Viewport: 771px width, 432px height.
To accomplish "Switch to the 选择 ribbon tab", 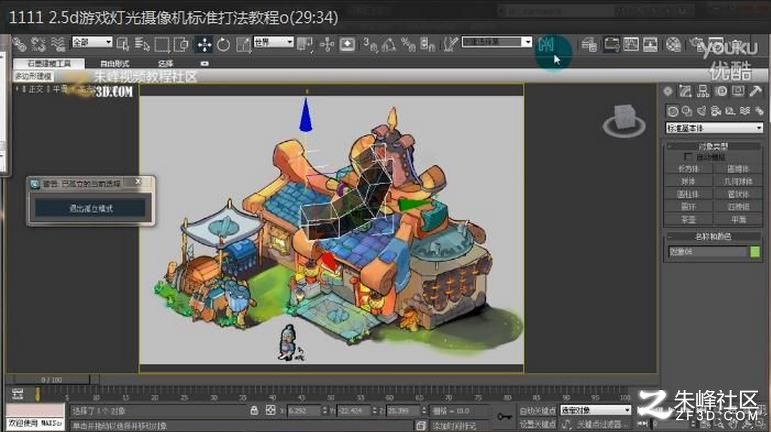I will tap(166, 63).
